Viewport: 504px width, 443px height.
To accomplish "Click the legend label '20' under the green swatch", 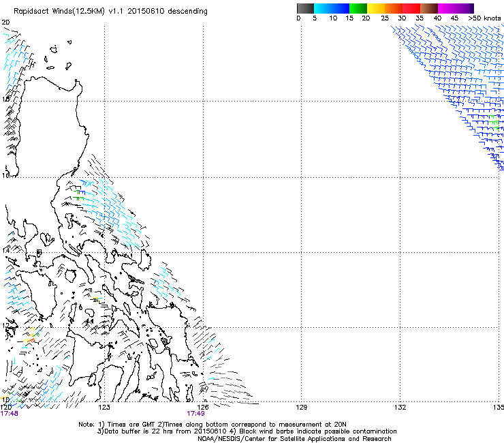I will click(x=366, y=18).
